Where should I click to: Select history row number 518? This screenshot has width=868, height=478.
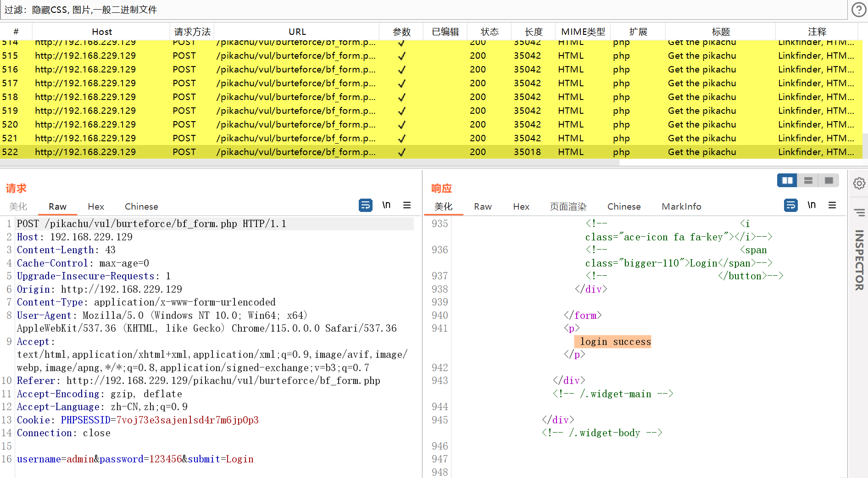coord(431,97)
